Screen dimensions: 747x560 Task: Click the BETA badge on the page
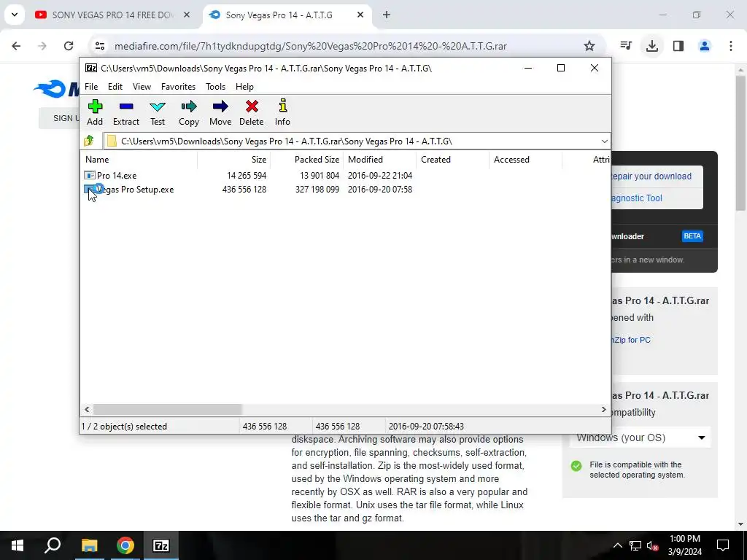pyautogui.click(x=692, y=236)
